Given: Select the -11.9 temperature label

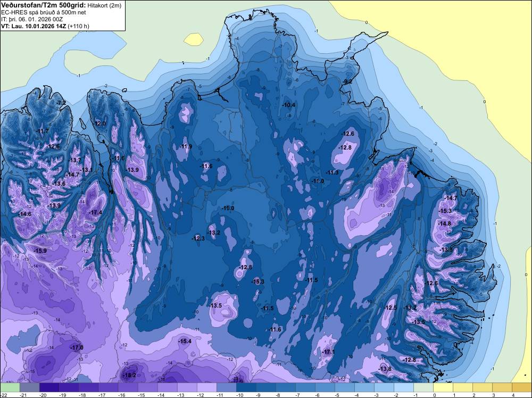Looking at the screenshot, I should coord(186,146).
